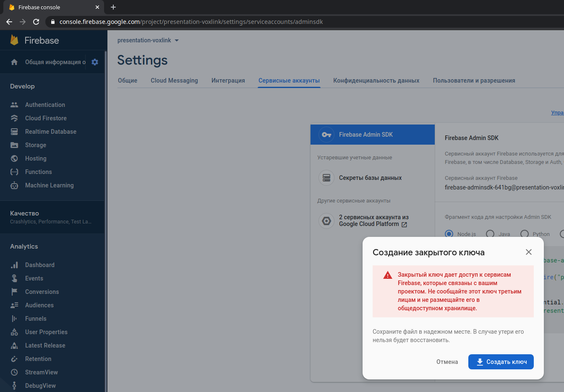Click the Events touch icon
564x392 pixels.
click(14, 278)
